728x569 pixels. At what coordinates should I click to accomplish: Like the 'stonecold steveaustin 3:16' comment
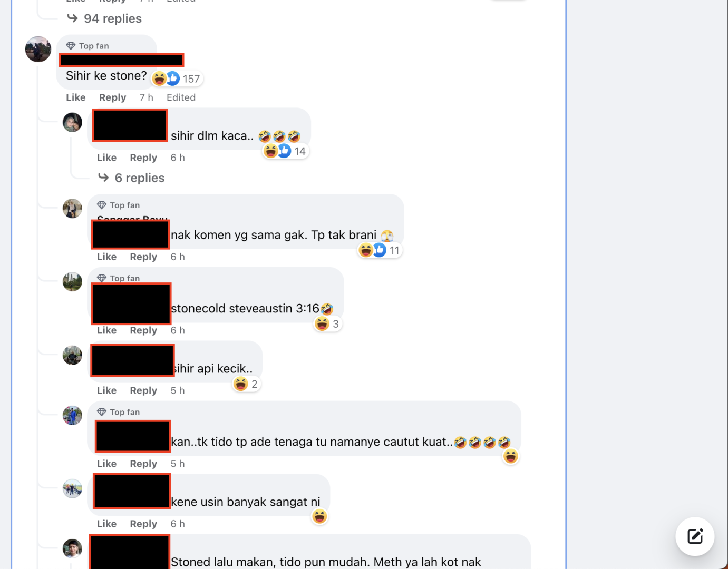coord(106,330)
